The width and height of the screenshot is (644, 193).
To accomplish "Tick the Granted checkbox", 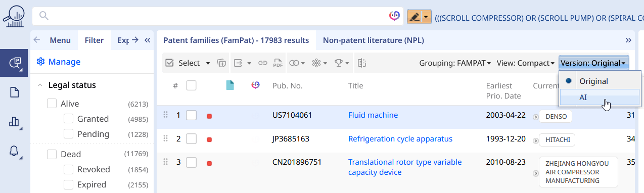I will tap(68, 119).
